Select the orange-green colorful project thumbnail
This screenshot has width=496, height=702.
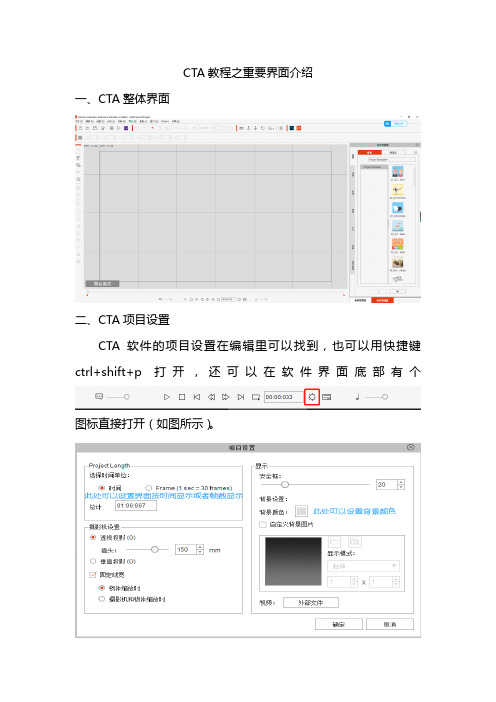(x=398, y=244)
